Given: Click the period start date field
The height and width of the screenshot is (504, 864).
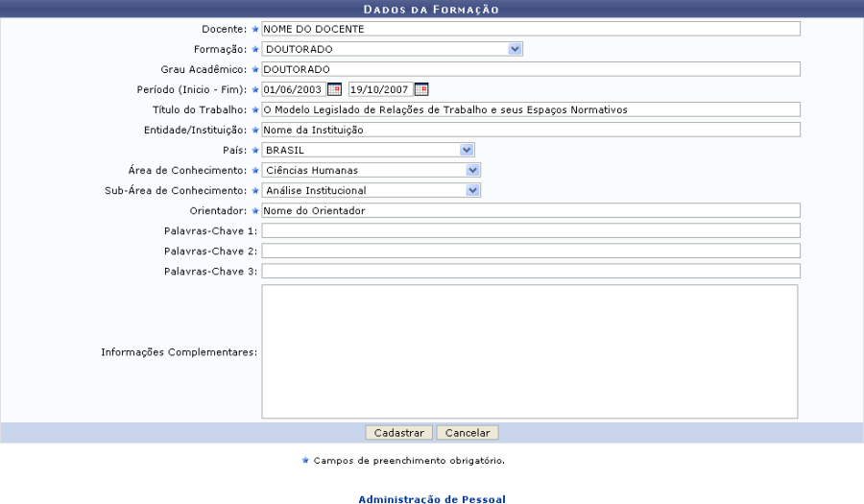Looking at the screenshot, I should click(x=293, y=89).
